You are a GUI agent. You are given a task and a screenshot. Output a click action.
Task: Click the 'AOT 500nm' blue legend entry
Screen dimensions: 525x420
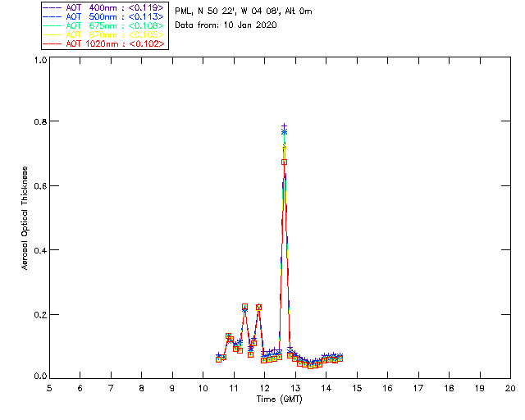(x=103, y=16)
